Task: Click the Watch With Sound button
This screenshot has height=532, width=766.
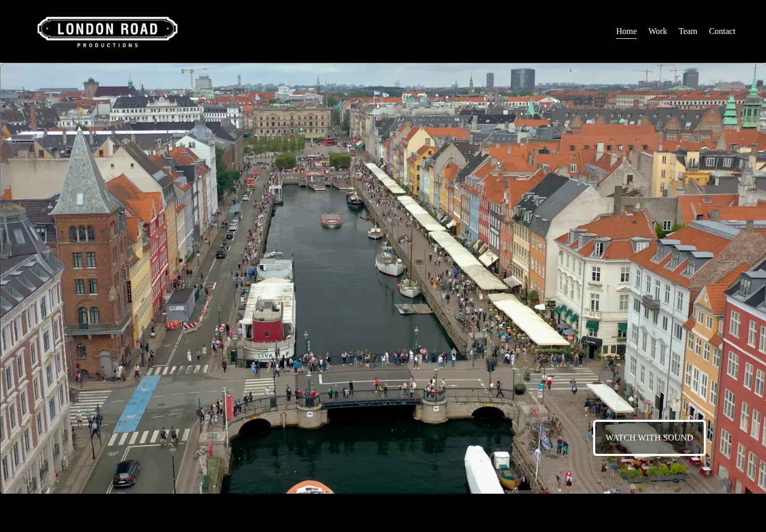Action: coord(649,438)
